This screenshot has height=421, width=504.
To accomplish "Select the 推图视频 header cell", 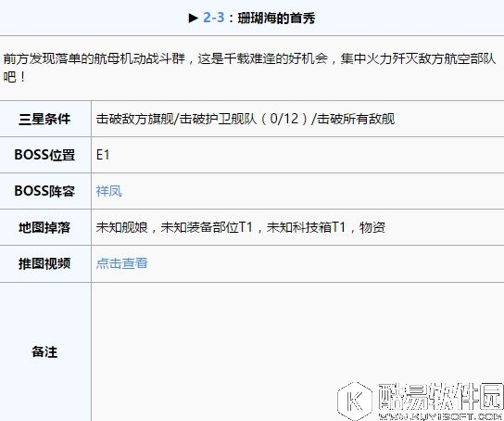I will click(45, 263).
